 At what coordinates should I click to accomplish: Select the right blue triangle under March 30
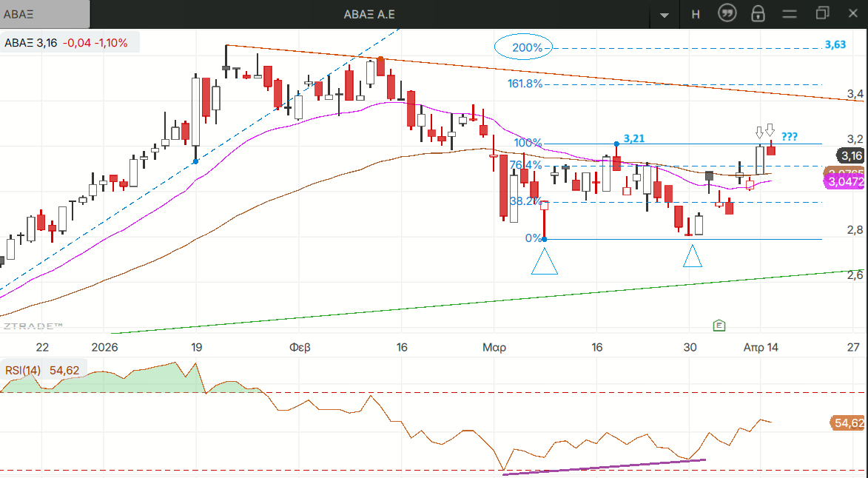click(693, 256)
